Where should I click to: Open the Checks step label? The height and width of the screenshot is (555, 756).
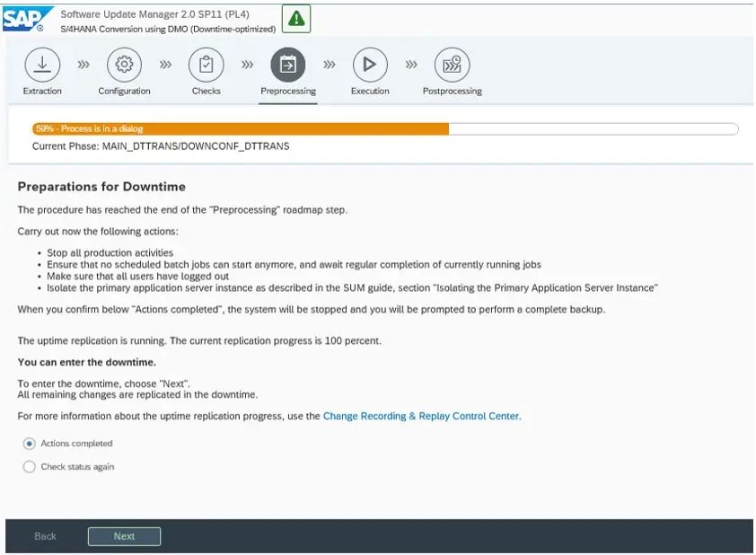click(207, 91)
